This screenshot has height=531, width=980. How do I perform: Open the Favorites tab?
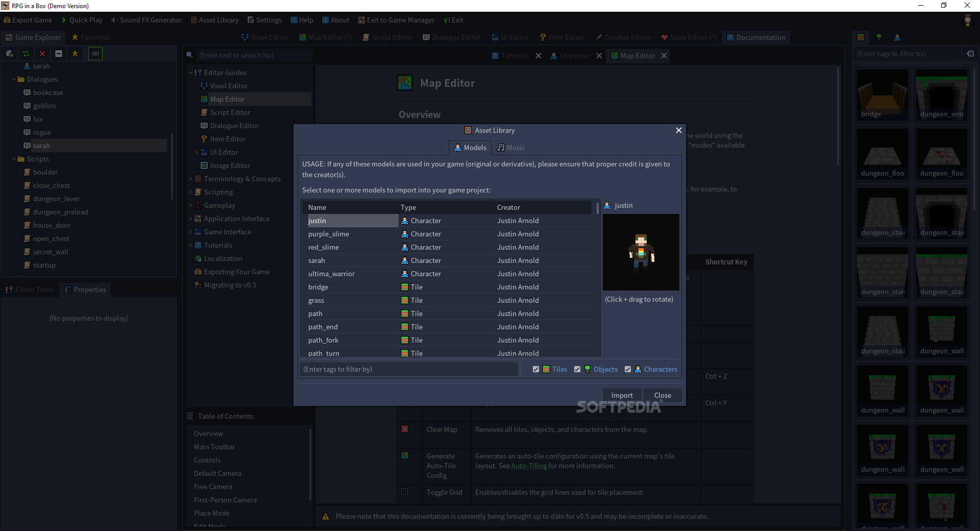[90, 37]
